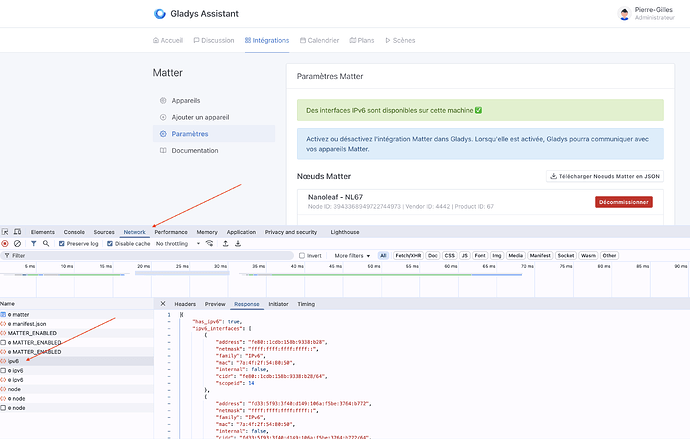690x439 pixels.
Task: Open the Headers tab of the request
Action: tap(185, 303)
